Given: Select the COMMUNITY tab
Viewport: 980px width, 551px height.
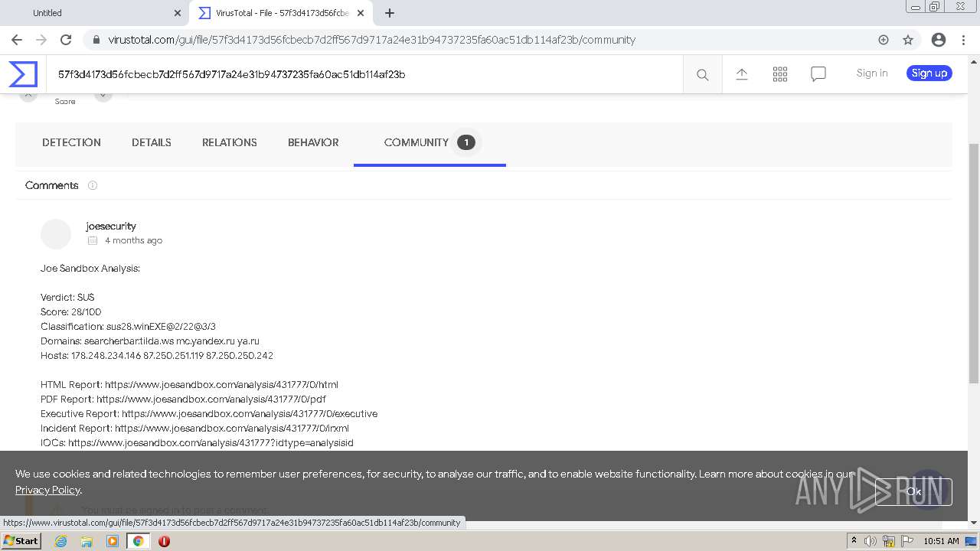Looking at the screenshot, I should pyautogui.click(x=430, y=142).
